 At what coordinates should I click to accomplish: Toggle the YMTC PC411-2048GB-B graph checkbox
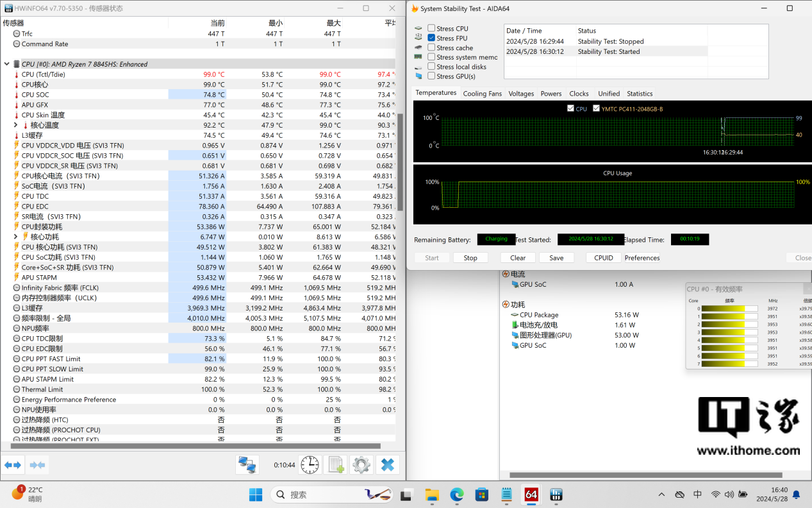click(x=596, y=108)
